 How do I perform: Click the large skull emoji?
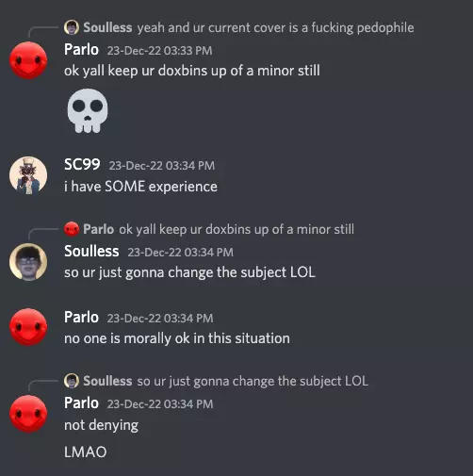88,110
